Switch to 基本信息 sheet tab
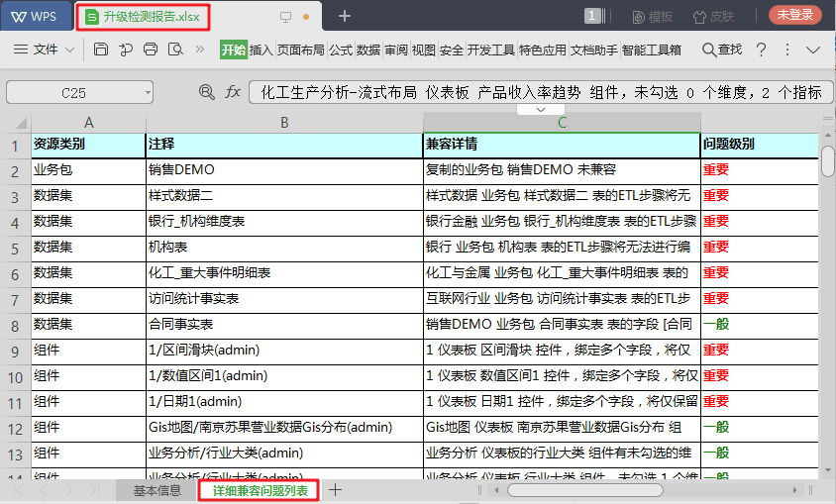 click(x=157, y=491)
